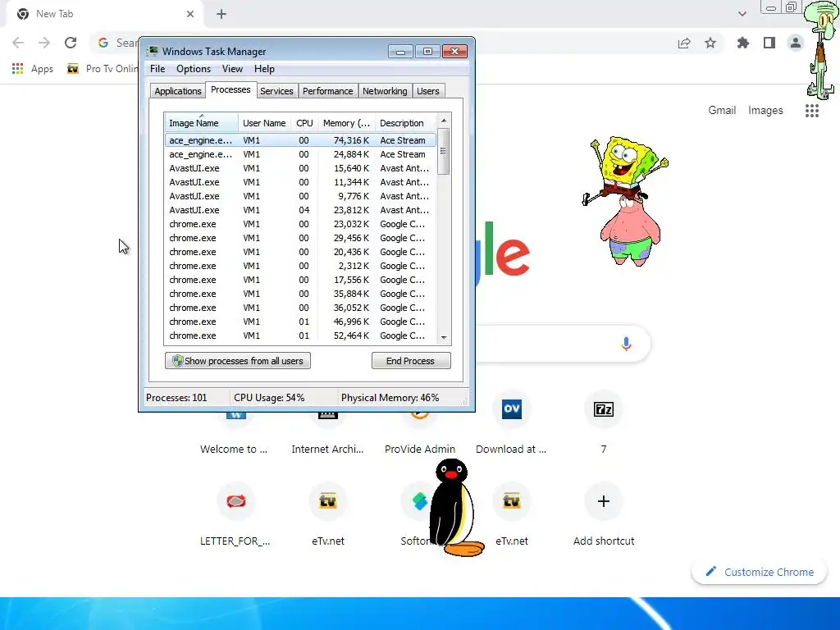Toggle the Chrome side panel icon
The width and height of the screenshot is (840, 630).
coord(769,43)
